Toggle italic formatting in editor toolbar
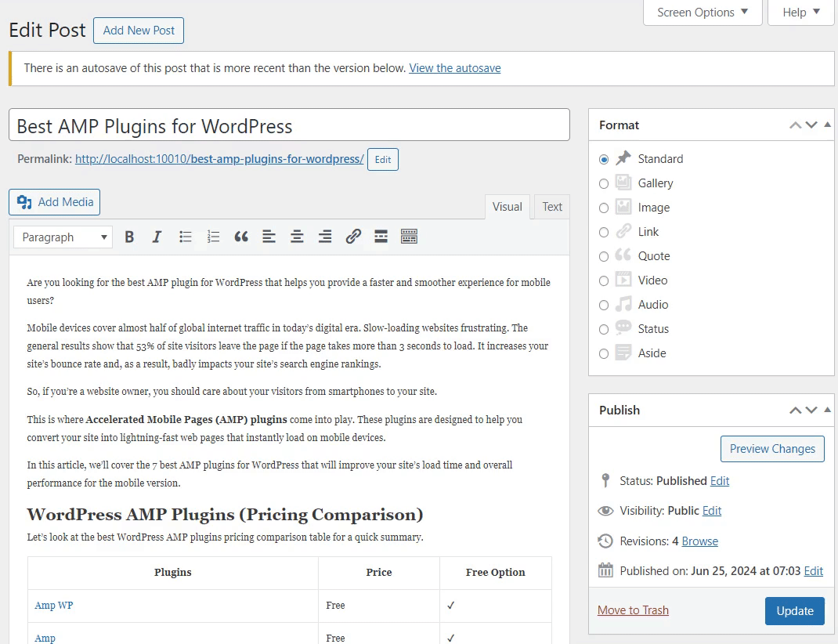Image resolution: width=838 pixels, height=644 pixels. click(x=157, y=237)
